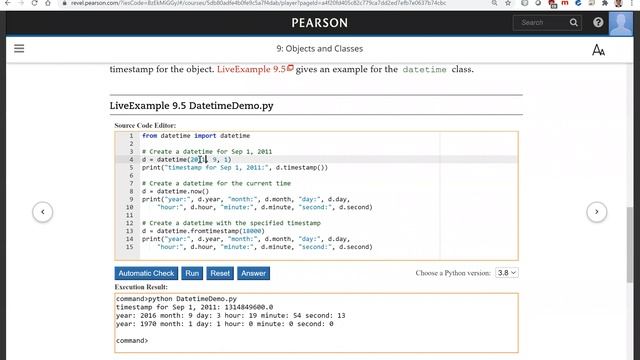The width and height of the screenshot is (640, 360).
Task: Click comment '# Create a datetime for the current time'
Action: click(x=216, y=183)
